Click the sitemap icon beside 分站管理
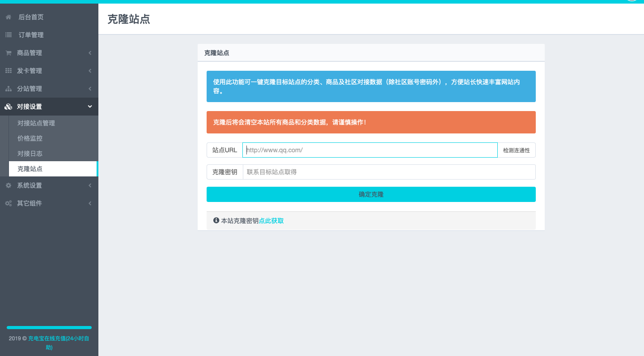The height and width of the screenshot is (356, 644). point(8,89)
